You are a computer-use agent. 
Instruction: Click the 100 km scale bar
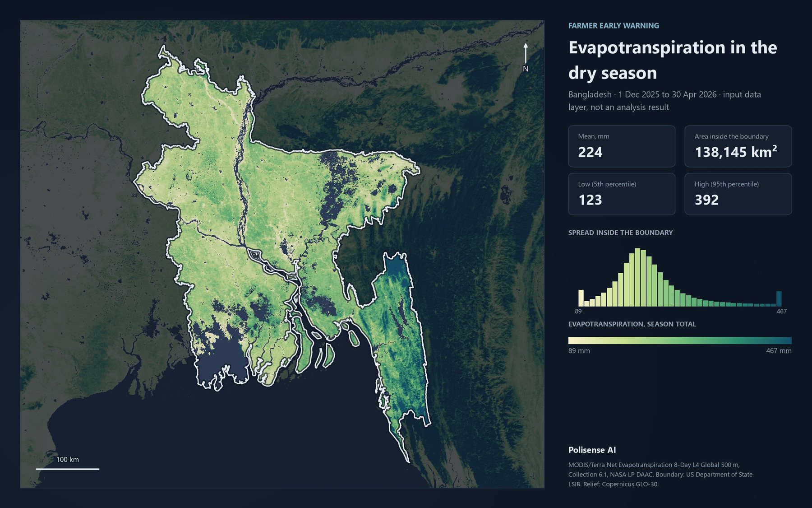68,469
